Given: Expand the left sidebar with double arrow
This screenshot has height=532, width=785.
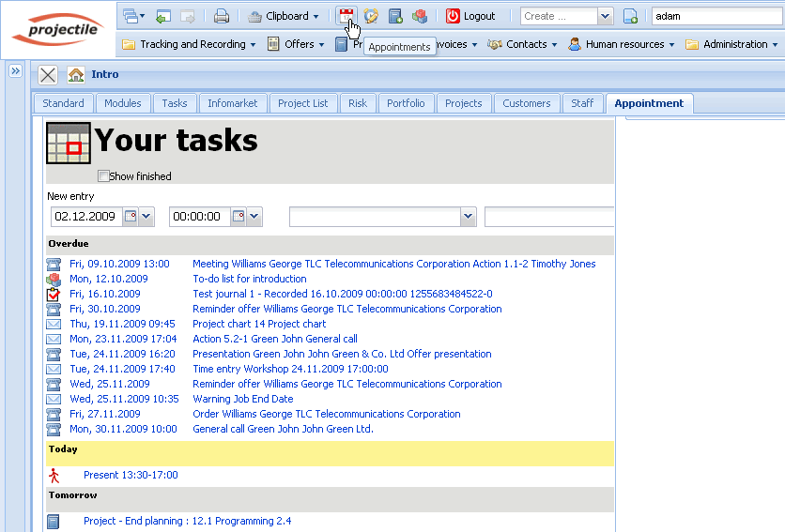Looking at the screenshot, I should [x=16, y=72].
